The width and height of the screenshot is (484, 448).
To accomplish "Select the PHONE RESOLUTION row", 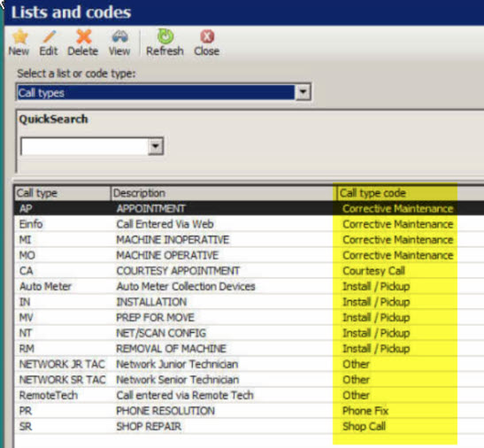I will click(249, 411).
